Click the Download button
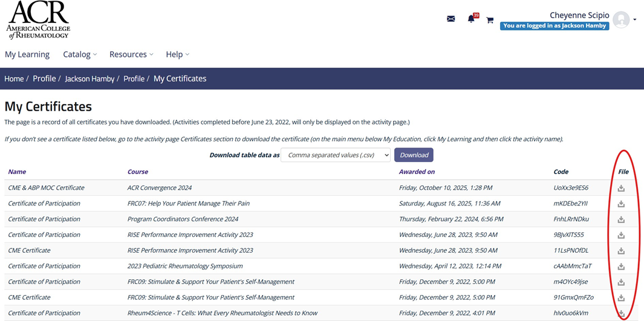Image resolution: width=644 pixels, height=321 pixels. [x=414, y=155]
